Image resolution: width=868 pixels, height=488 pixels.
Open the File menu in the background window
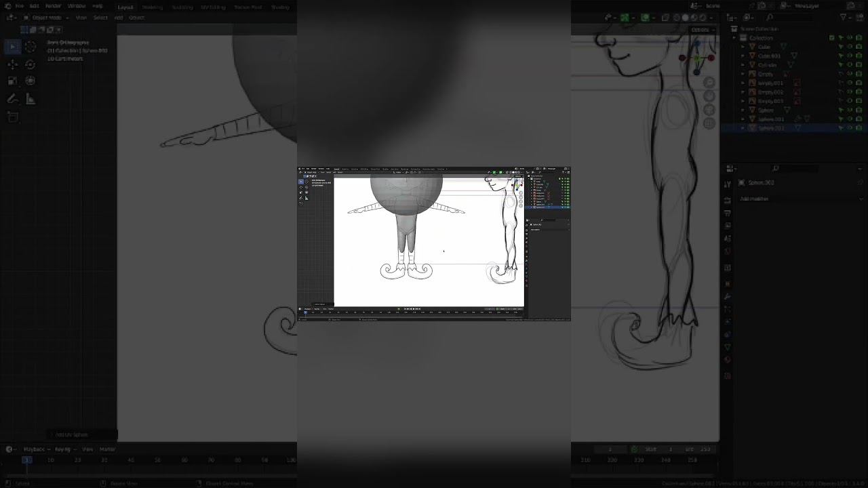19,6
